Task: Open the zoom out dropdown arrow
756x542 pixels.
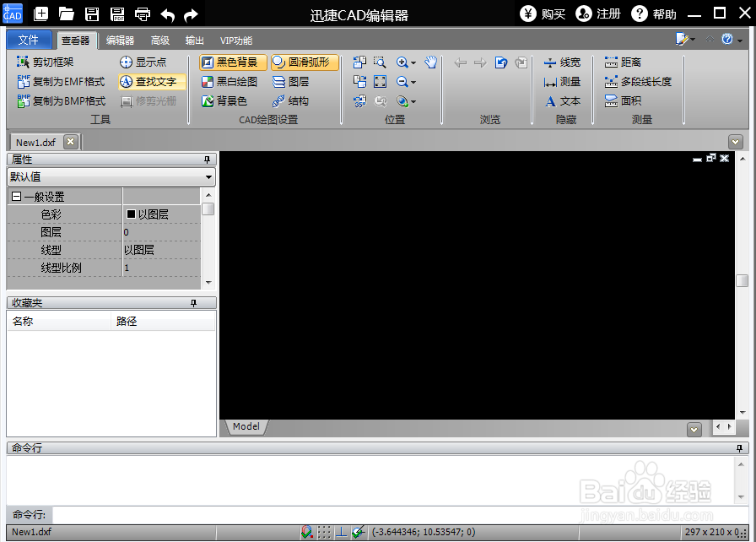Action: point(413,82)
